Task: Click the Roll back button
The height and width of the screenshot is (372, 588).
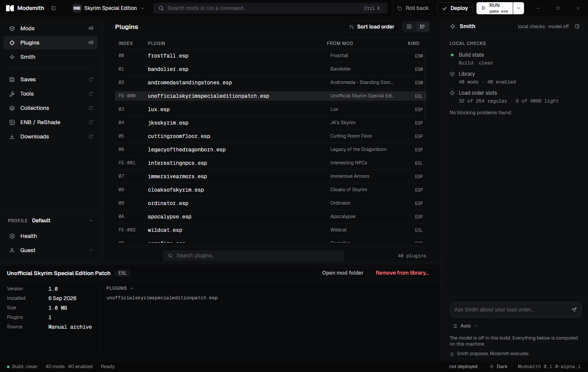Action: 413,8
